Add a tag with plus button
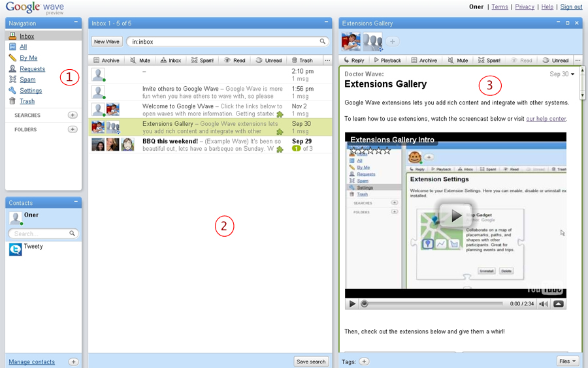The height and width of the screenshot is (368, 588). (x=364, y=361)
